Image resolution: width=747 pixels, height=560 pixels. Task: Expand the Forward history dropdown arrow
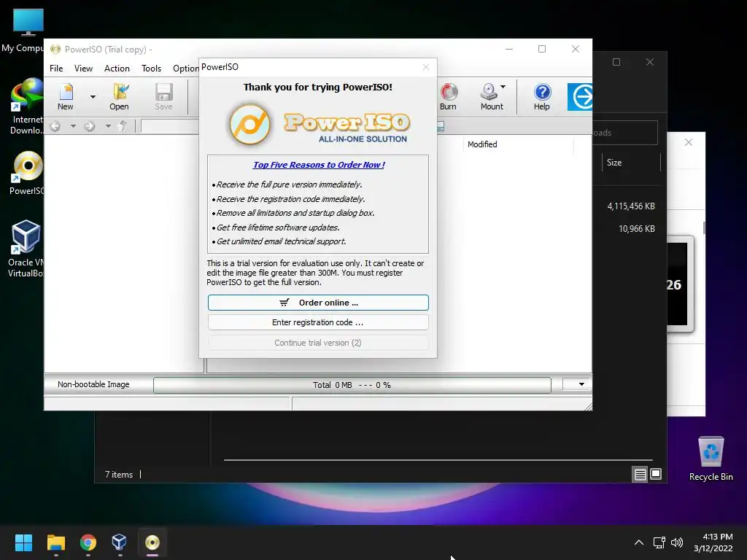pyautogui.click(x=108, y=126)
